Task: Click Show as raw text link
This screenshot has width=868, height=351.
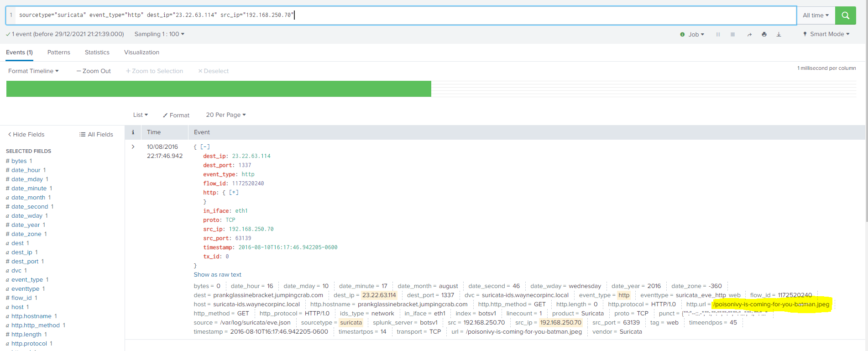Action: click(x=217, y=275)
